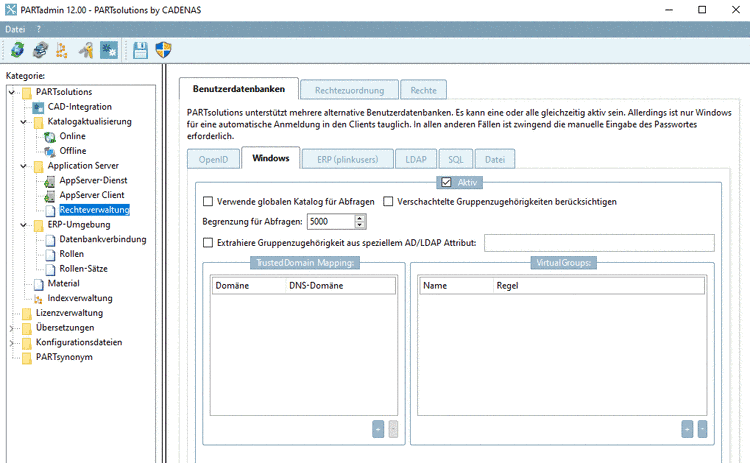This screenshot has height=463, width=750.
Task: Click the index tree toolbar icon
Action: 62,50
